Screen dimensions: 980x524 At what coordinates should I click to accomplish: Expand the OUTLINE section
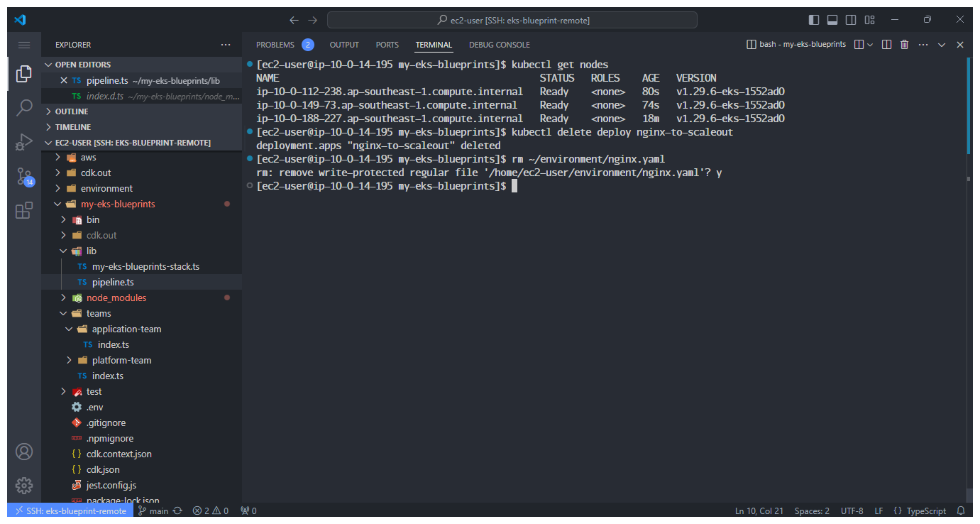(71, 111)
